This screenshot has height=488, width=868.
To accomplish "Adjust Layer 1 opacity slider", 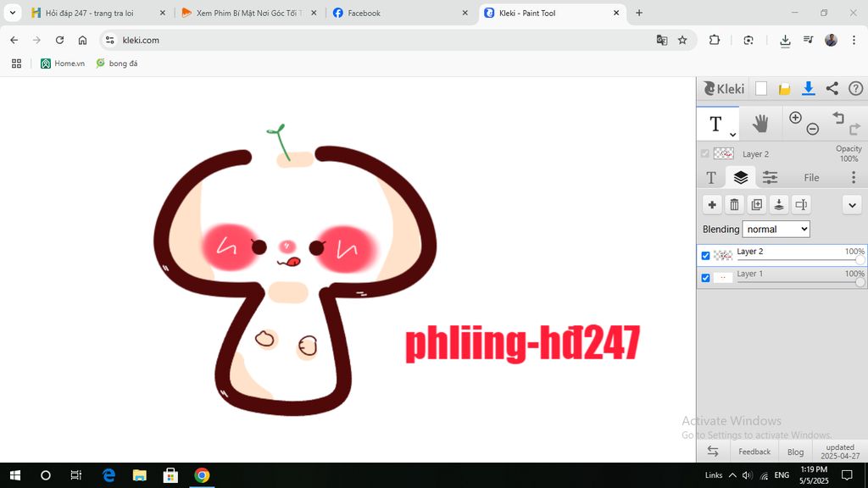I will point(800,282).
